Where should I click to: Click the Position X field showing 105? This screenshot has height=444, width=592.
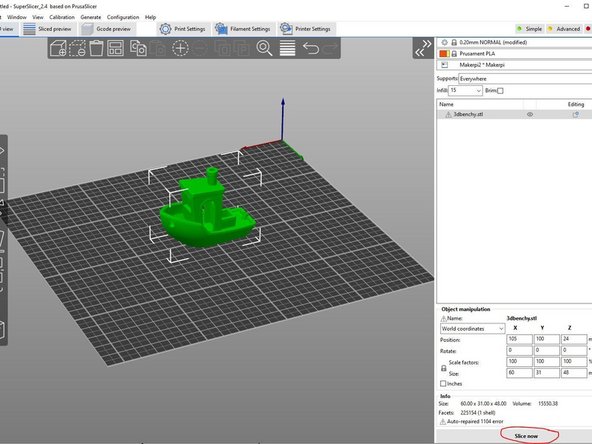[519, 339]
